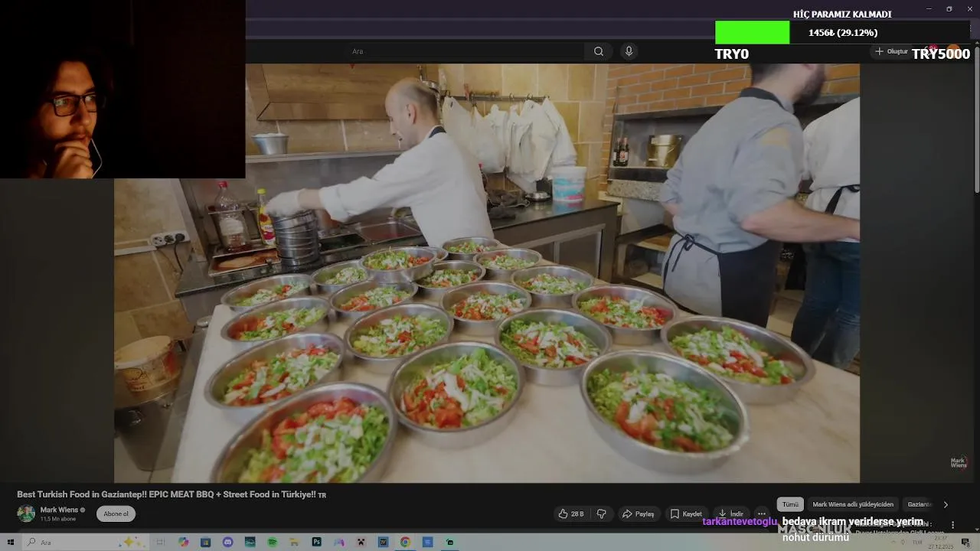
Task: Open the blue document app in taskbar
Action: 427,542
